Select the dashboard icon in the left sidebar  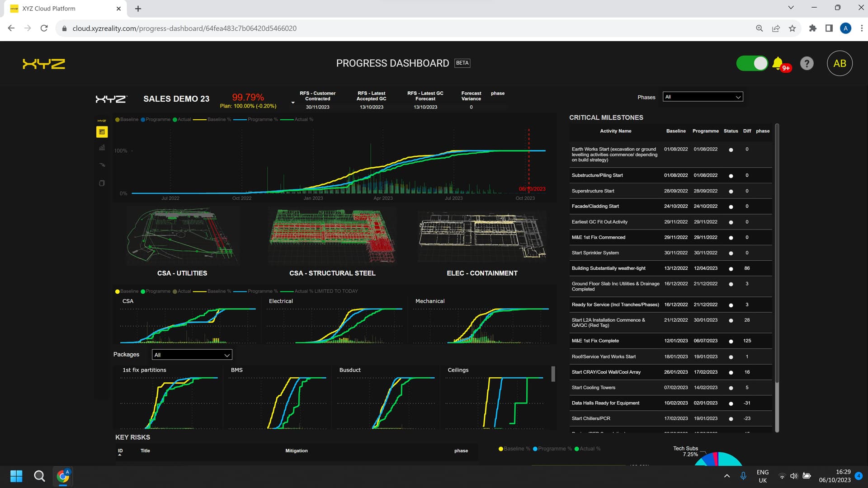click(102, 132)
